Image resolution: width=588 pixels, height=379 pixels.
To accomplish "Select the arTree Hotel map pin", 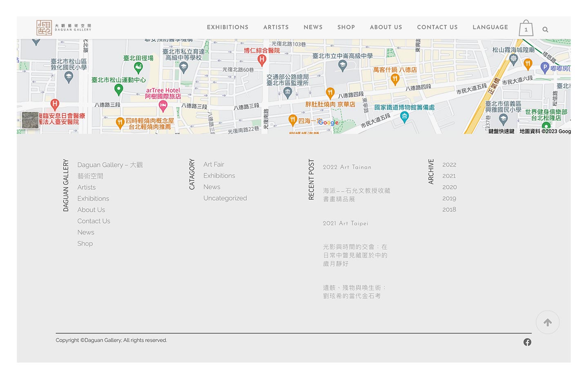I will tap(163, 106).
